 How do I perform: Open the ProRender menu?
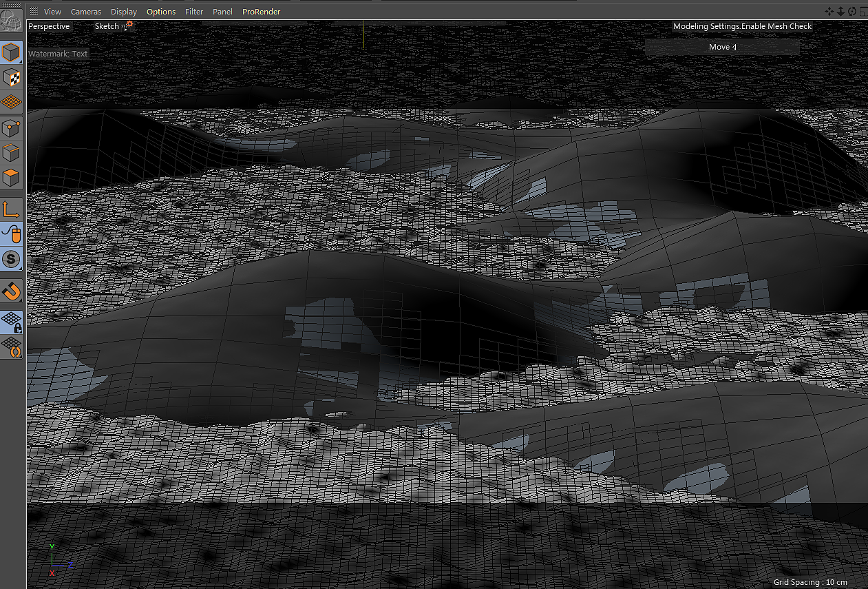[261, 12]
